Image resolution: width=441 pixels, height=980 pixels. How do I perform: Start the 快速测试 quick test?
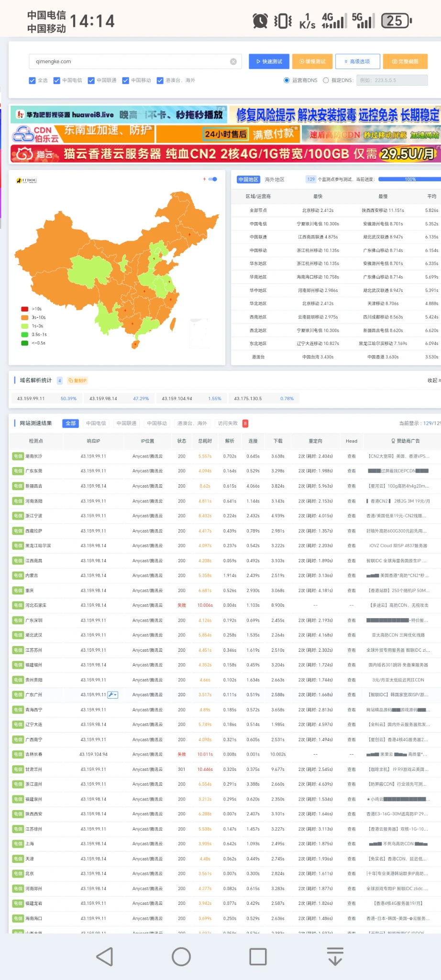tap(269, 62)
